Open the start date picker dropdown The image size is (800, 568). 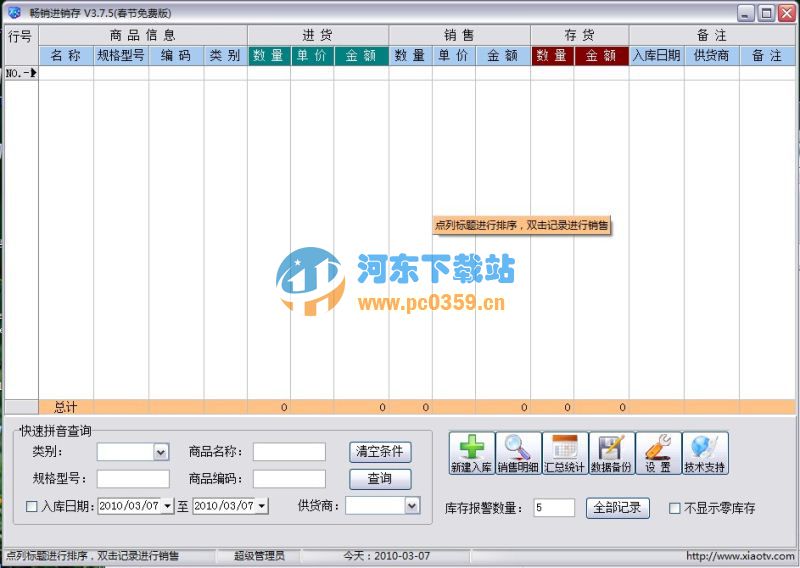[x=168, y=506]
